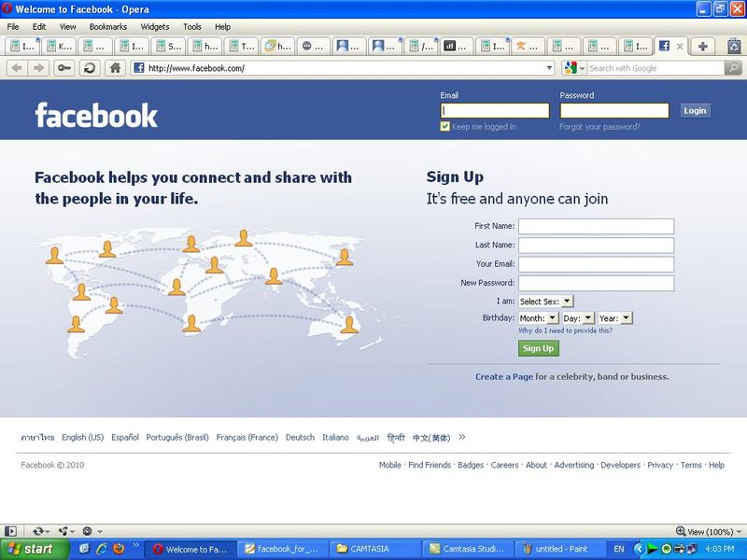Screen dimensions: 747x560
Task: Click the first Quick Launch icon beside Start
Action: click(84, 549)
